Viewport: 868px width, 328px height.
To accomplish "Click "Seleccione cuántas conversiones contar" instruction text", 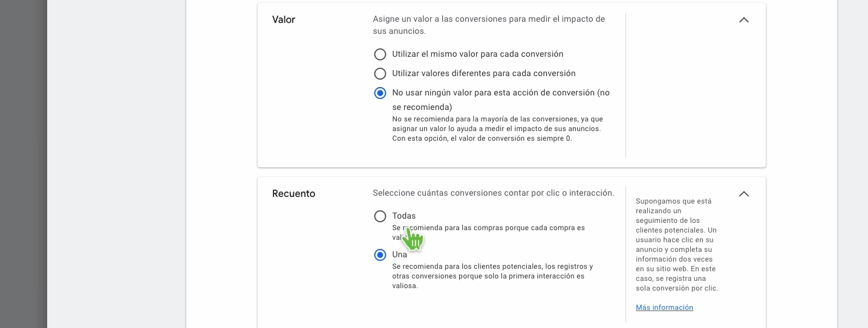I will [493, 193].
